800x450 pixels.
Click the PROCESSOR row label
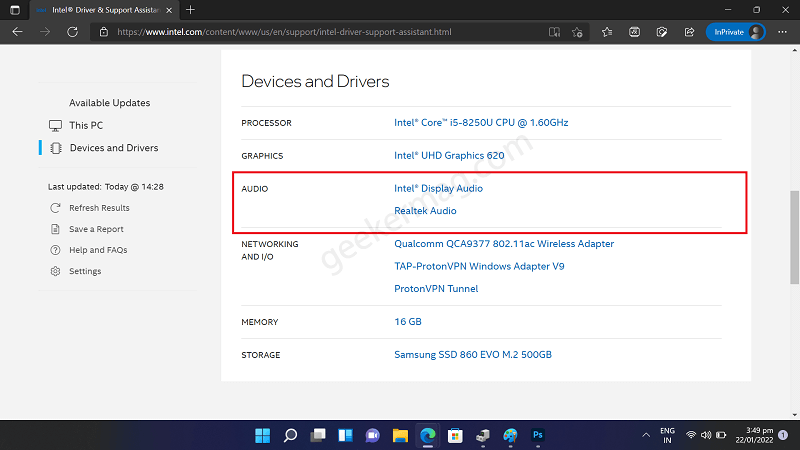click(266, 123)
